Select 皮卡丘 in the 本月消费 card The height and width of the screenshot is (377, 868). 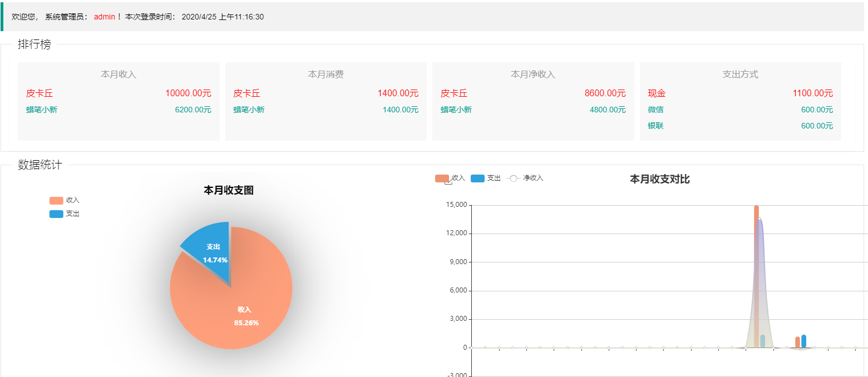[246, 93]
